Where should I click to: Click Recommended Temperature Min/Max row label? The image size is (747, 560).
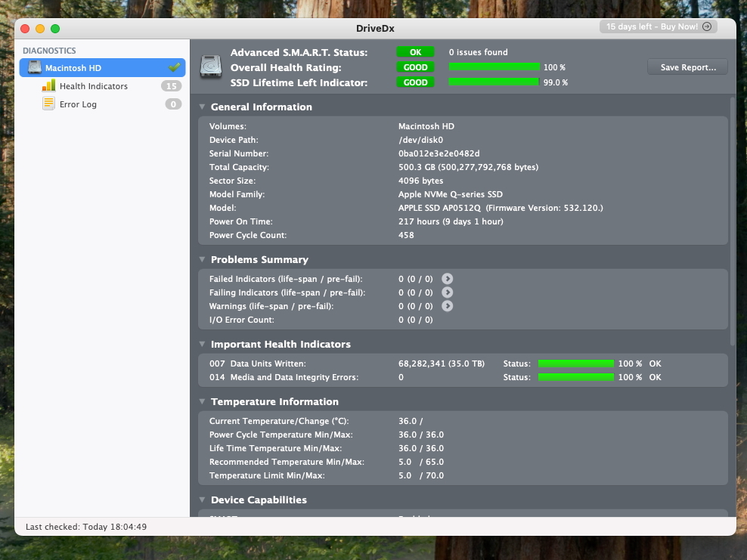tap(287, 462)
